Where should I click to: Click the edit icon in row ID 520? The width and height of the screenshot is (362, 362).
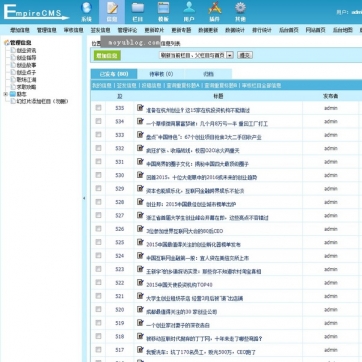coord(140,309)
